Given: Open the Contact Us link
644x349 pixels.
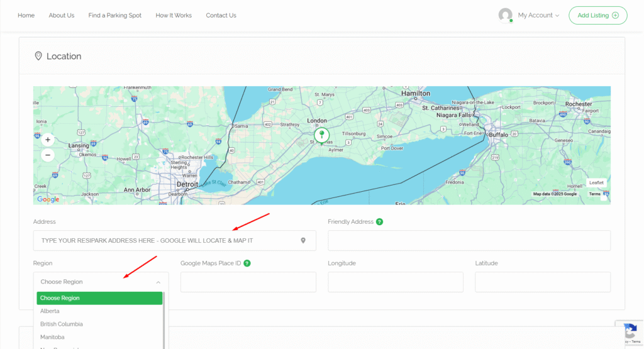Looking at the screenshot, I should tap(221, 15).
